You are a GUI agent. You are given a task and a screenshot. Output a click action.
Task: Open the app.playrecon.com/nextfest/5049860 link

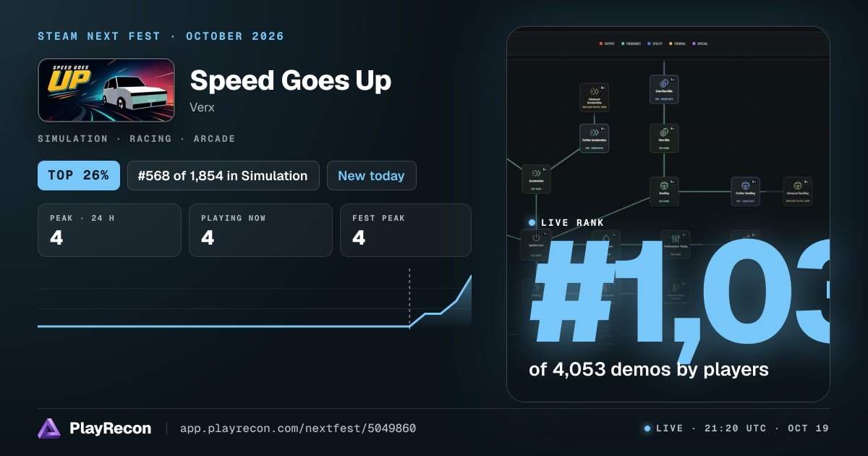pos(298,428)
